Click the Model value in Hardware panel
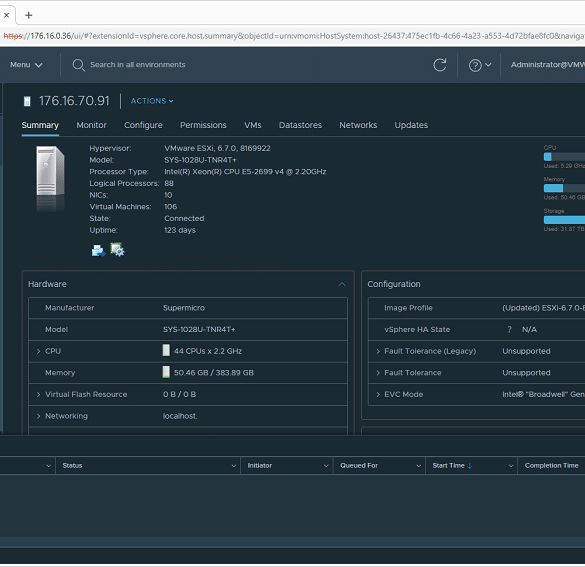The image size is (585, 567). pyautogui.click(x=199, y=329)
